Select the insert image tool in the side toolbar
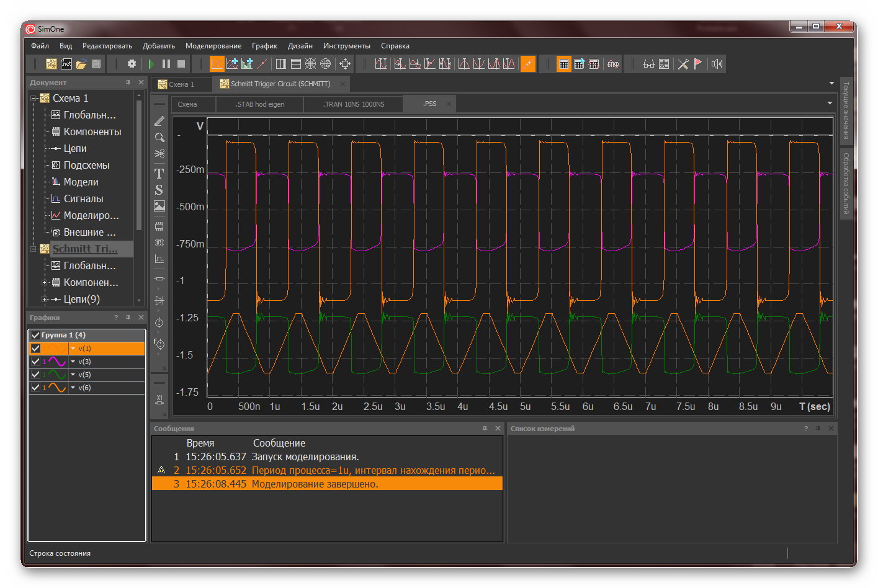This screenshot has height=588, width=878. click(159, 207)
